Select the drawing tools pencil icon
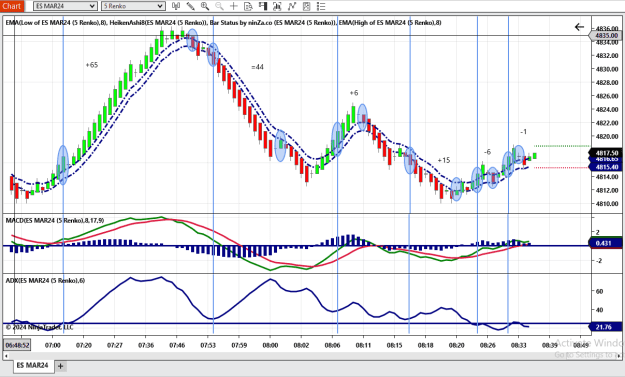This screenshot has height=377, width=625. point(191,6)
